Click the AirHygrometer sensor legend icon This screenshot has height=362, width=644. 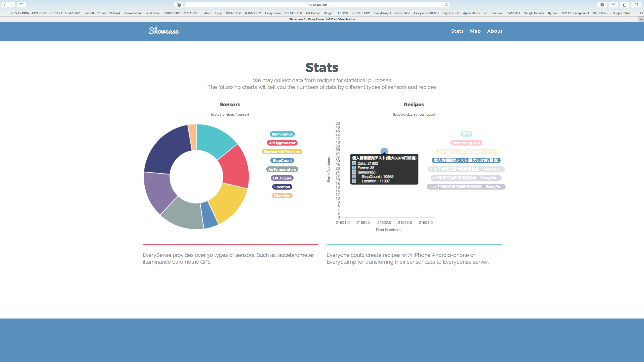(x=282, y=143)
